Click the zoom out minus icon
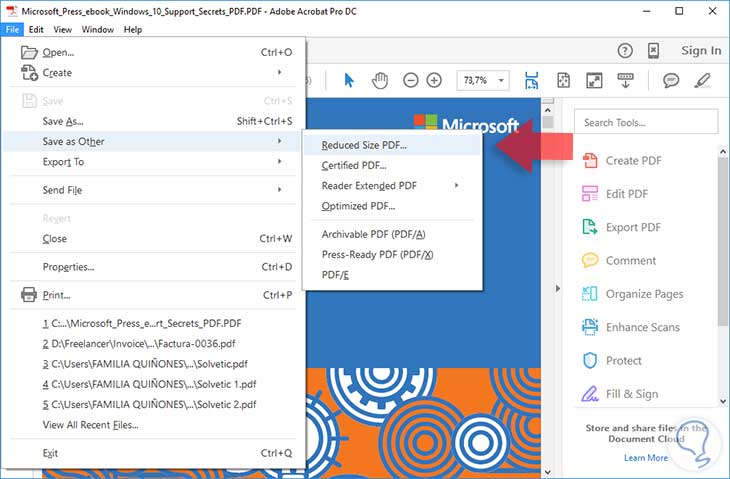The width and height of the screenshot is (730, 479). [410, 80]
